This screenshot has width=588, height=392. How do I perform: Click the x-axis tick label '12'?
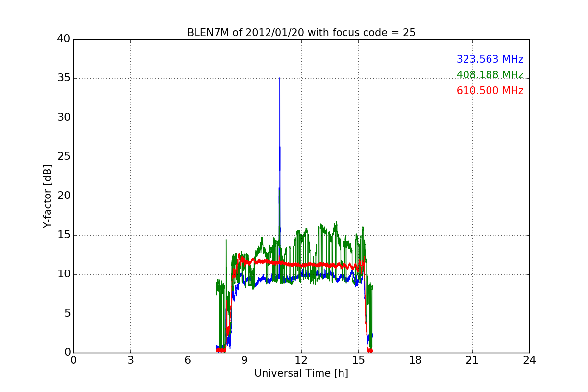pos(301,360)
